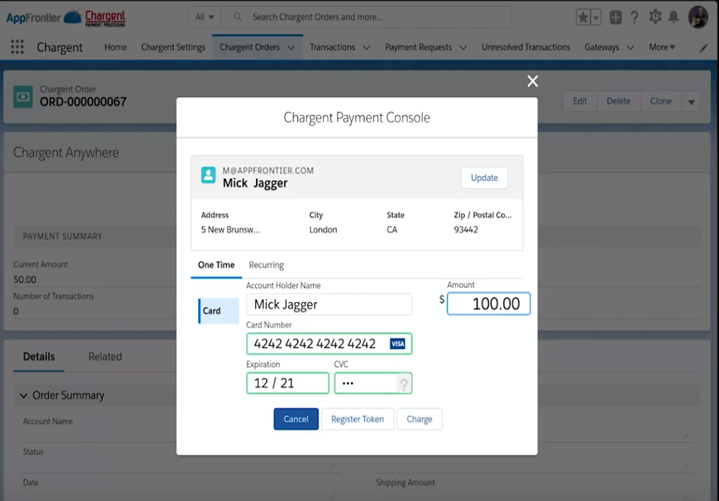Click the Cancel button
This screenshot has height=501, width=719.
[296, 419]
